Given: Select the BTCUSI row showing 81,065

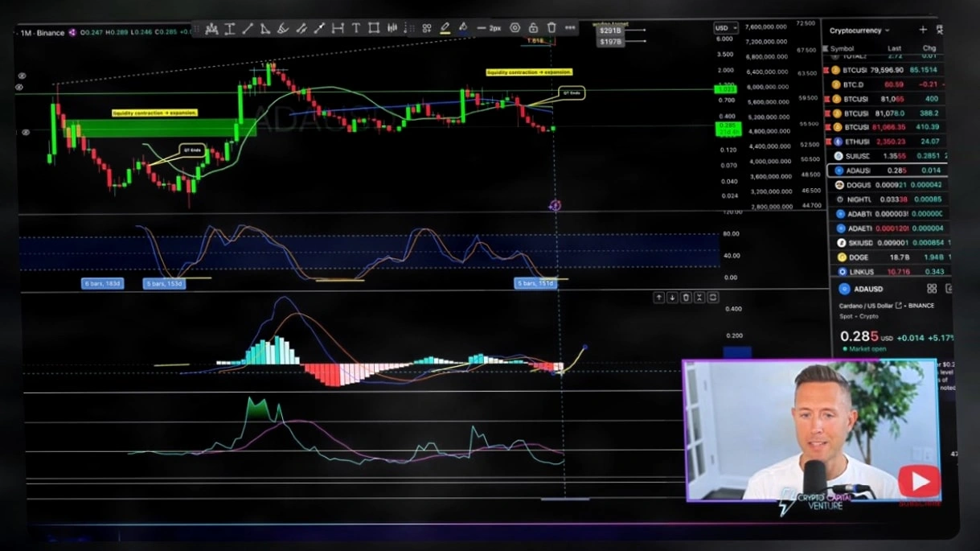Looking at the screenshot, I should 887,99.
